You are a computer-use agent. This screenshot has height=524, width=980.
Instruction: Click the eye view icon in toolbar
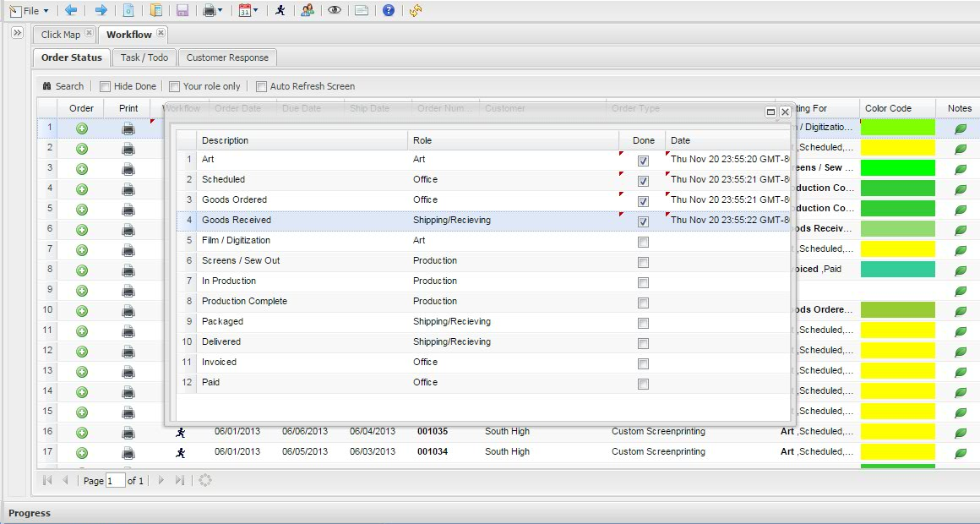pyautogui.click(x=335, y=10)
